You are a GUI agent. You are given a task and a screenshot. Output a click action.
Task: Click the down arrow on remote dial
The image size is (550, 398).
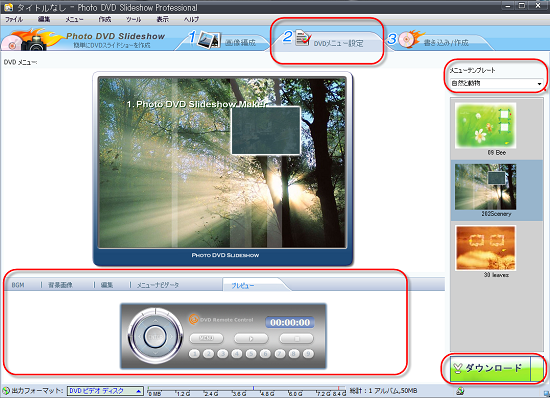point(155,352)
